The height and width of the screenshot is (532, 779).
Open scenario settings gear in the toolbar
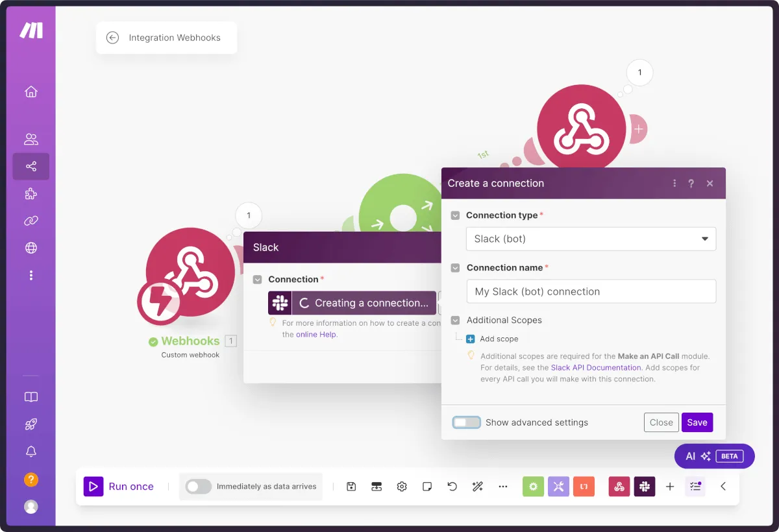[402, 487]
